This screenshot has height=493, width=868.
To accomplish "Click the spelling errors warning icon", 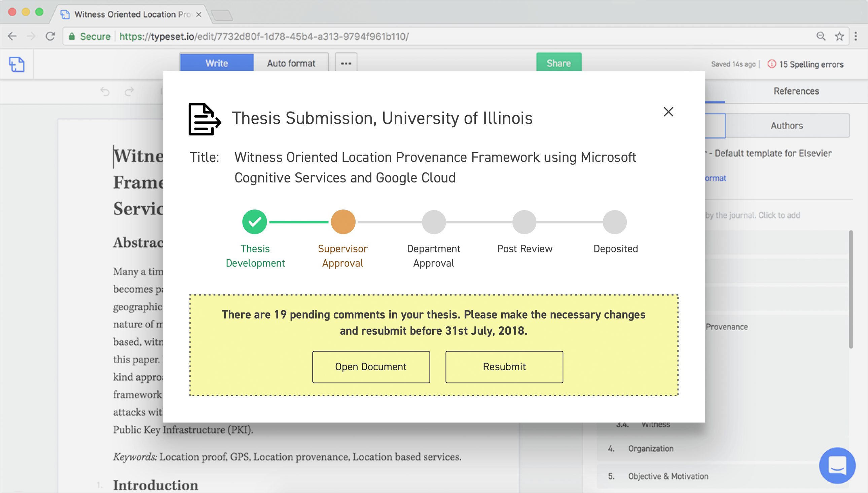I will click(771, 64).
